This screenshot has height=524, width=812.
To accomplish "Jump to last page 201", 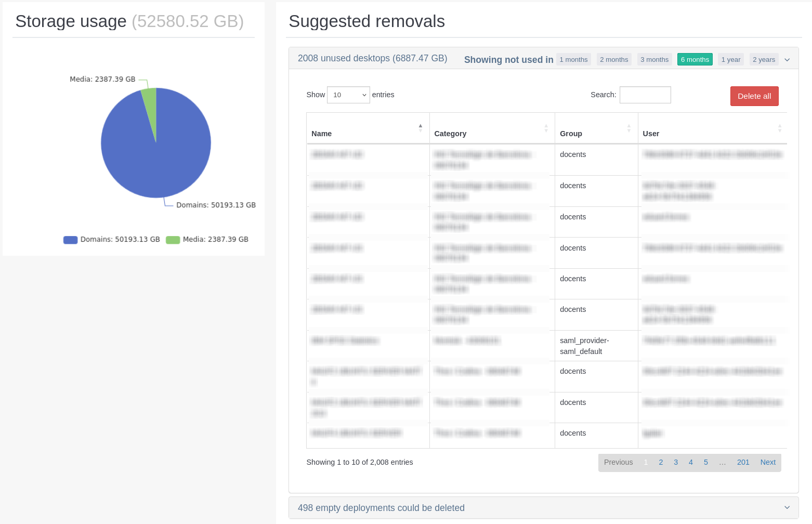I will tap(743, 462).
